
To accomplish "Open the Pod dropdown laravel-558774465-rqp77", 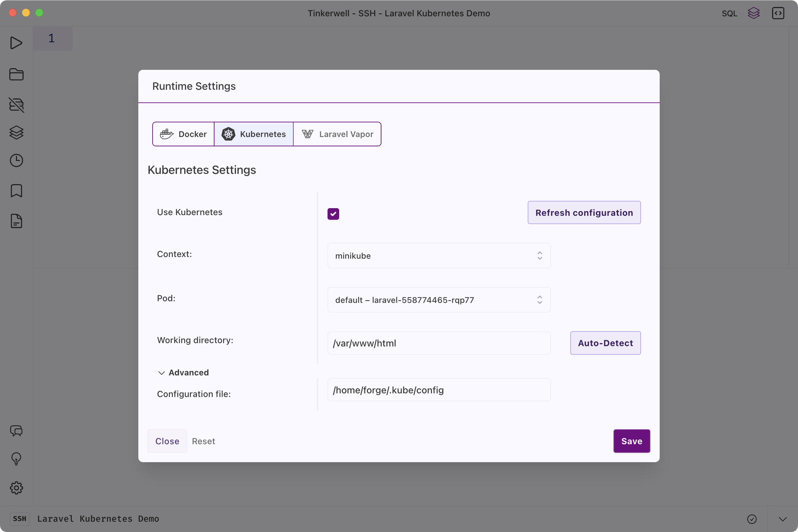I will point(439,300).
